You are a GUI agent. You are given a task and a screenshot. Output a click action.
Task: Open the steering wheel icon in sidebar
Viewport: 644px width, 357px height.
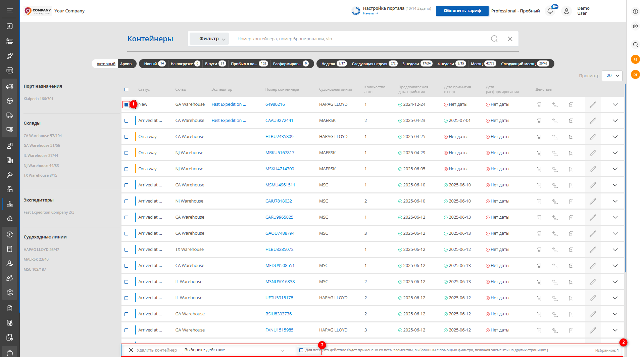pyautogui.click(x=10, y=101)
